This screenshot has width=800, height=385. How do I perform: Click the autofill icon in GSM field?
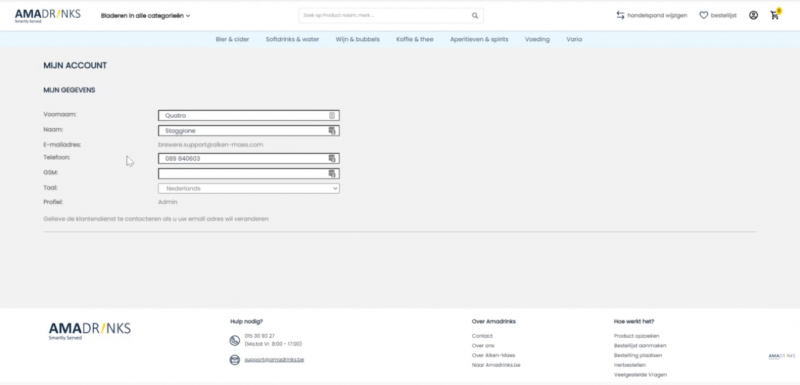click(332, 174)
